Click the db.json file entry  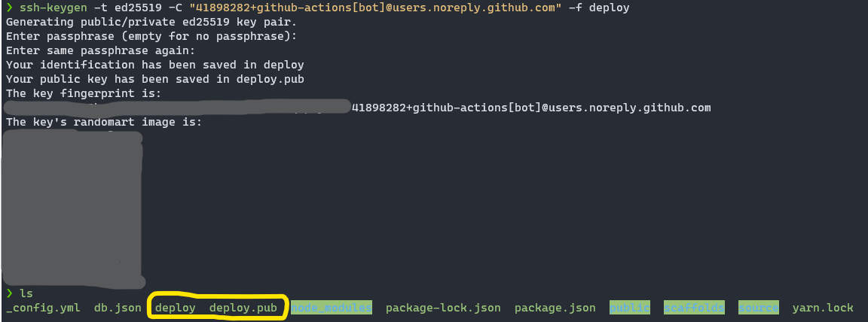(x=117, y=308)
